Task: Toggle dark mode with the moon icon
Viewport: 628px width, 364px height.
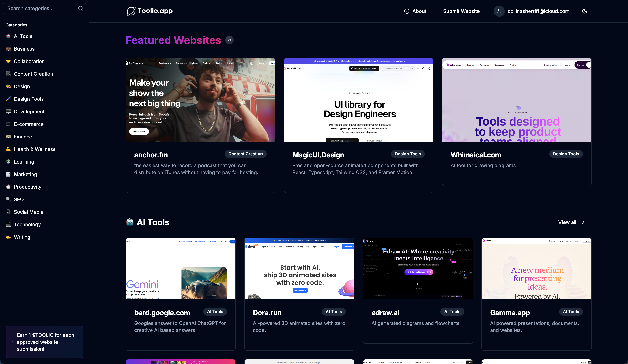Action: click(585, 11)
